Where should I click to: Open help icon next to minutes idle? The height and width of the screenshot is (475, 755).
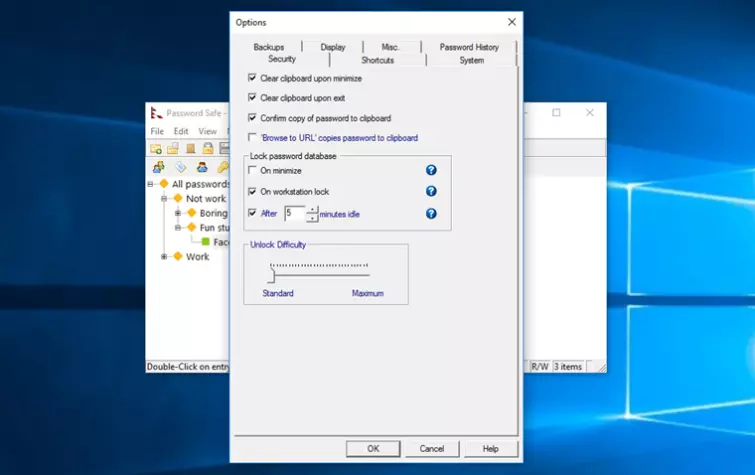[x=431, y=213]
